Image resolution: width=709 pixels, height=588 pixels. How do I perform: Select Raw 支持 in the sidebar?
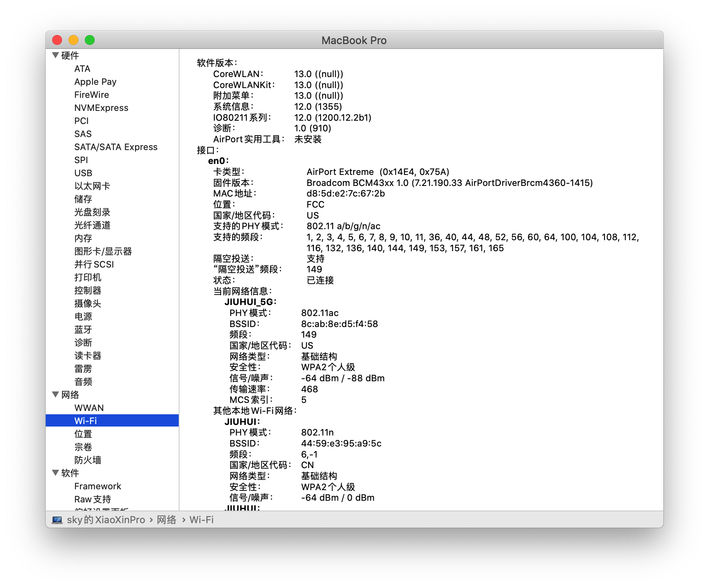coord(93,499)
